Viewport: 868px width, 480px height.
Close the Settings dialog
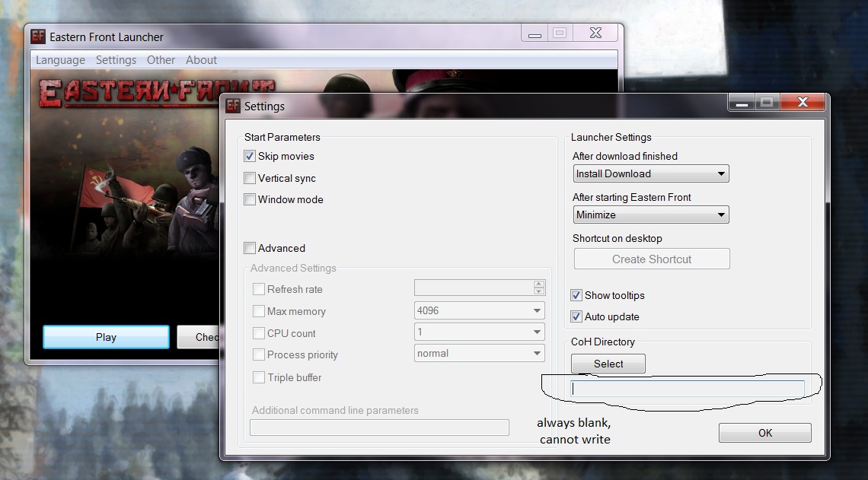(803, 102)
